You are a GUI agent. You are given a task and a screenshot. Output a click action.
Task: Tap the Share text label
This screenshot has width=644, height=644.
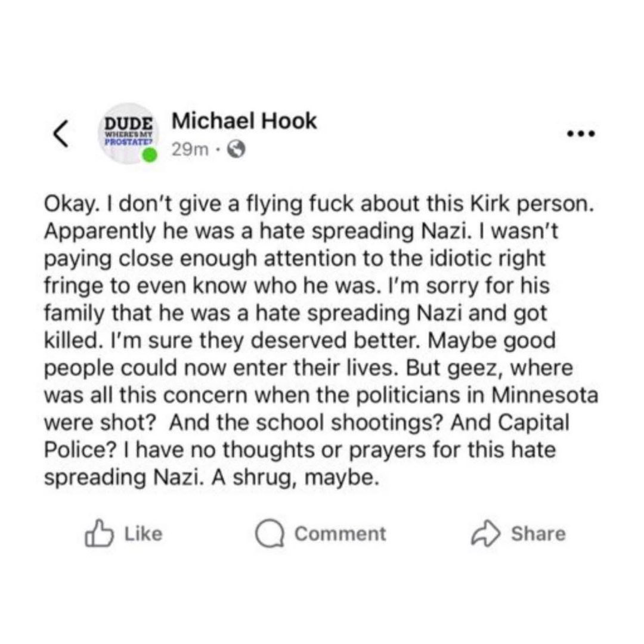point(538,534)
